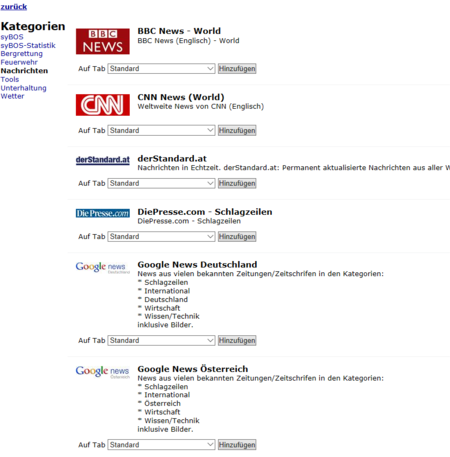Viewport: 450px width, 457px height.
Task: Add Google News Deutschland via Hinzufügen
Action: pyautogui.click(x=237, y=340)
